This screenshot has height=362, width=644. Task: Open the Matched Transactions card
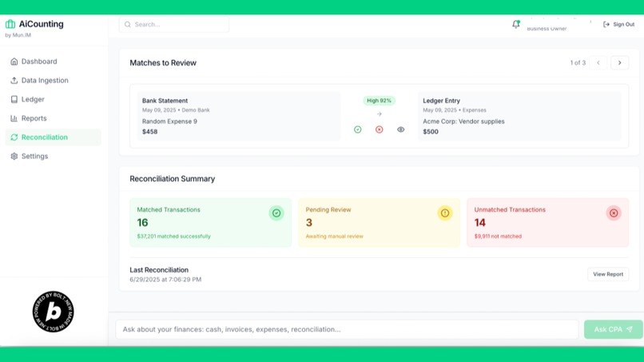click(211, 223)
